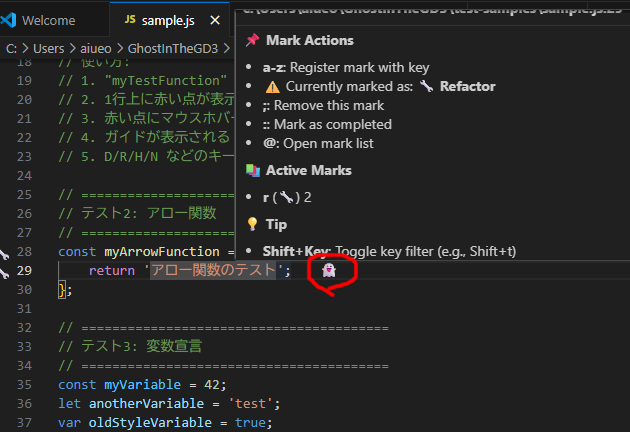Click the wrench gutter mark on line 28
Viewport: 630px width, 432px height.
4,254
